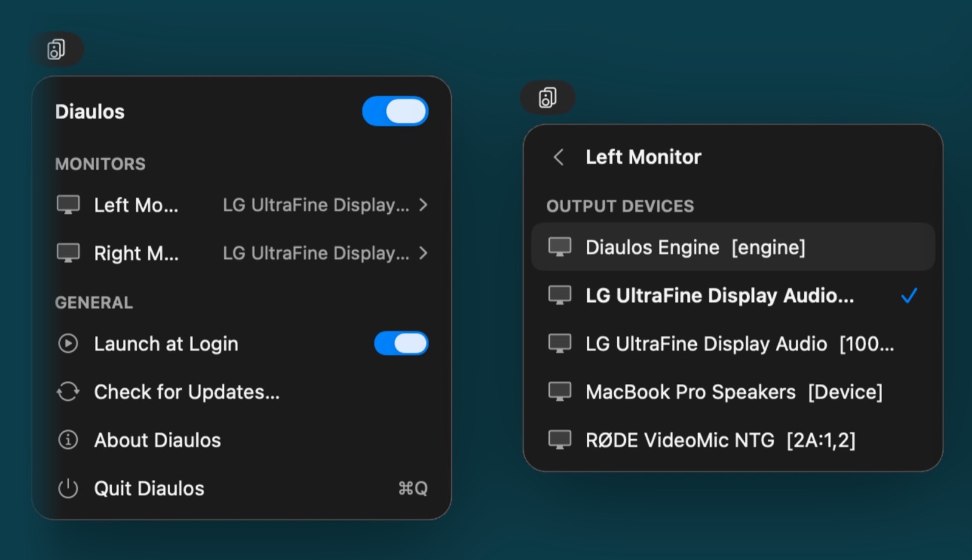This screenshot has height=560, width=972.
Task: Disable the Launch at Login switch
Action: (x=401, y=344)
